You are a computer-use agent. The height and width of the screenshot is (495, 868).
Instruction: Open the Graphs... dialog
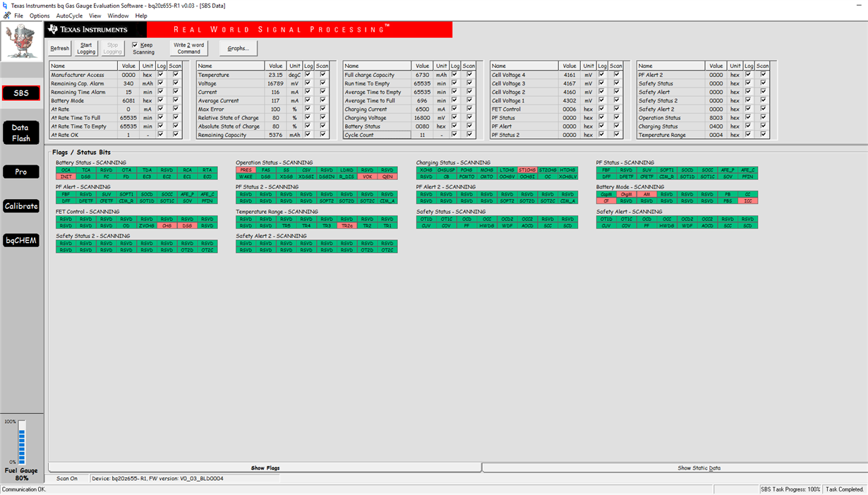pos(239,48)
